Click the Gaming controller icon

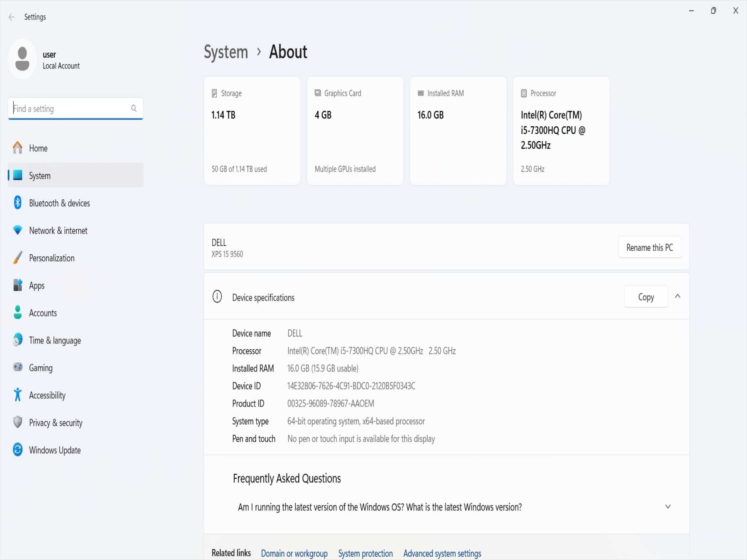coord(18,367)
